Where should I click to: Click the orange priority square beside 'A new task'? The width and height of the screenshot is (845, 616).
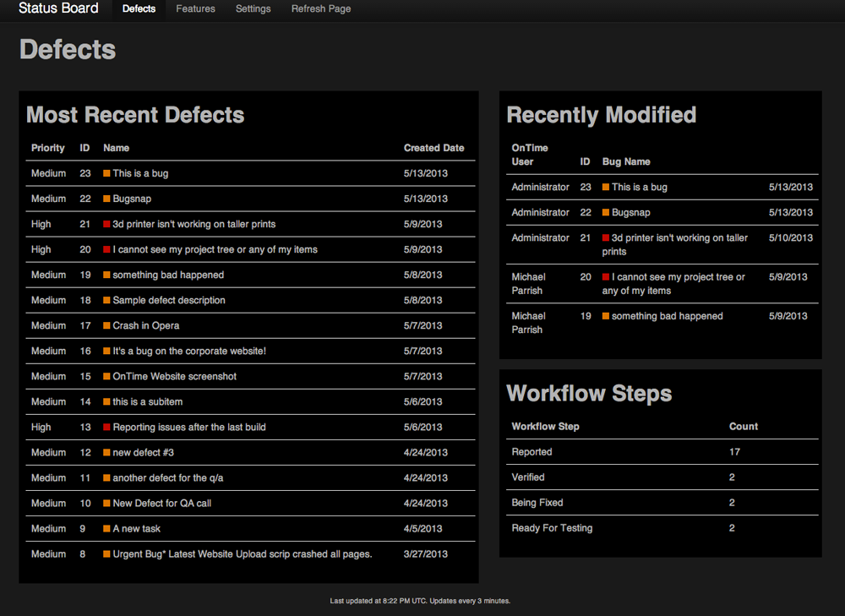point(106,529)
